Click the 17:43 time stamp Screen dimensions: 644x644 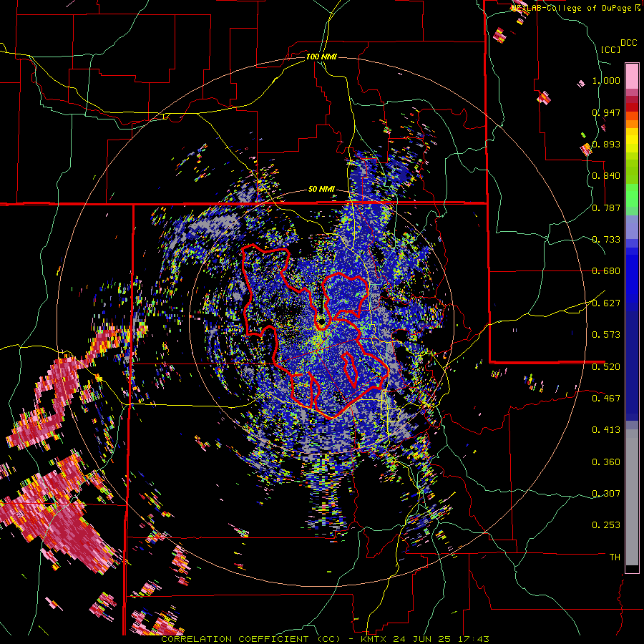click(x=473, y=639)
